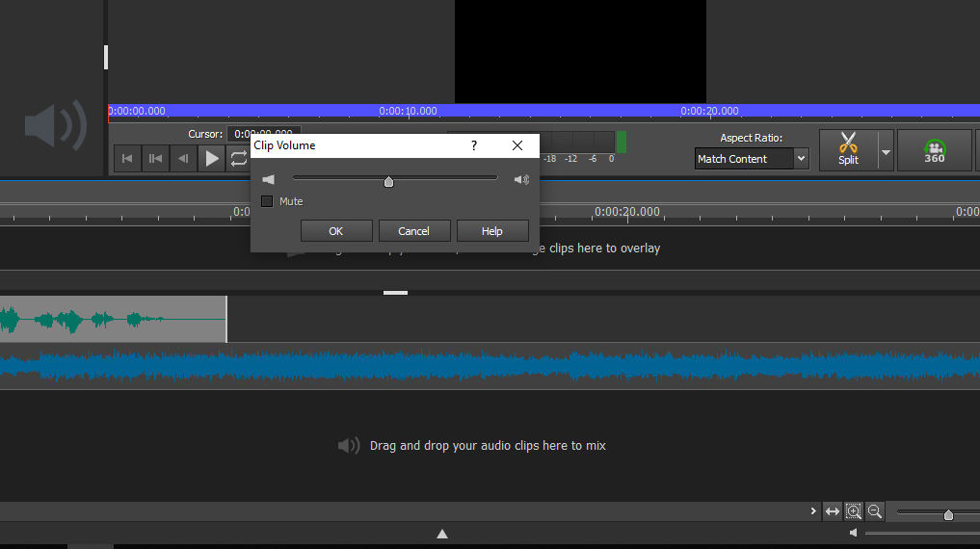Click the timeline scroll right arrow

[813, 510]
